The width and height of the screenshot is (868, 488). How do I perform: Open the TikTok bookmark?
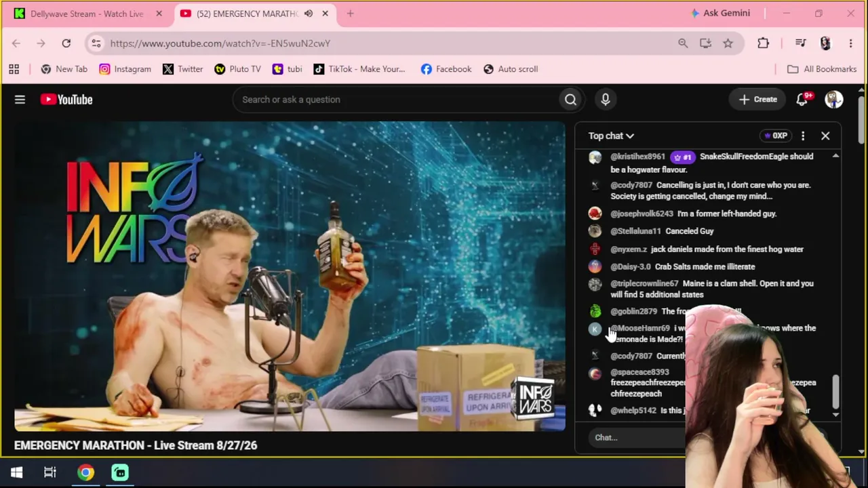(x=359, y=69)
